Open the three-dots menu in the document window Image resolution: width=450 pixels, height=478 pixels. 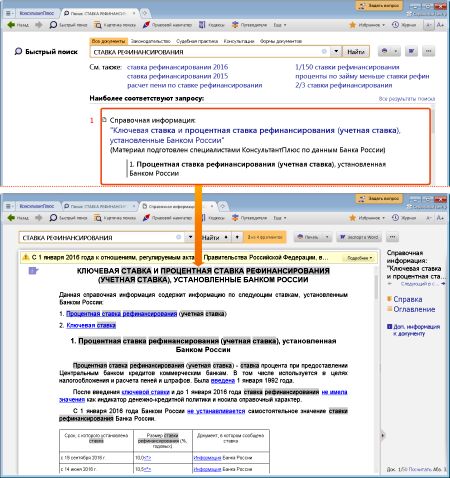point(392,237)
